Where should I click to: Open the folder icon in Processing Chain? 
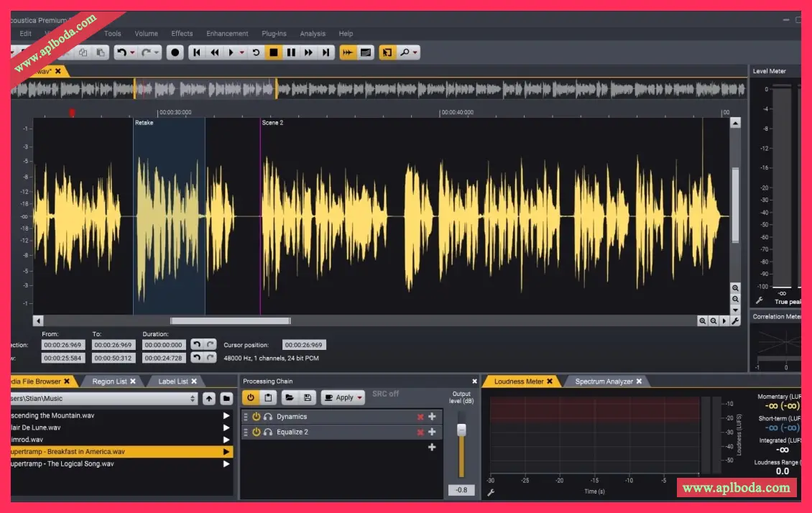[x=289, y=397]
